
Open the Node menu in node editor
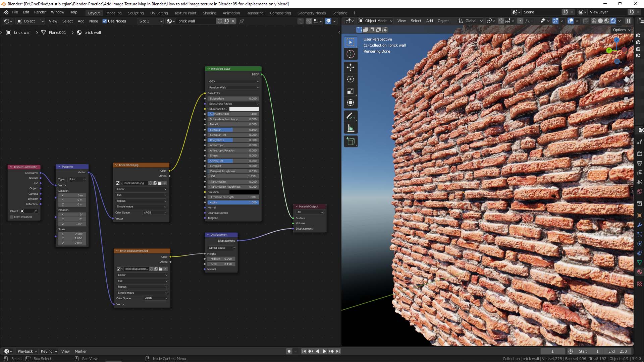pos(94,21)
